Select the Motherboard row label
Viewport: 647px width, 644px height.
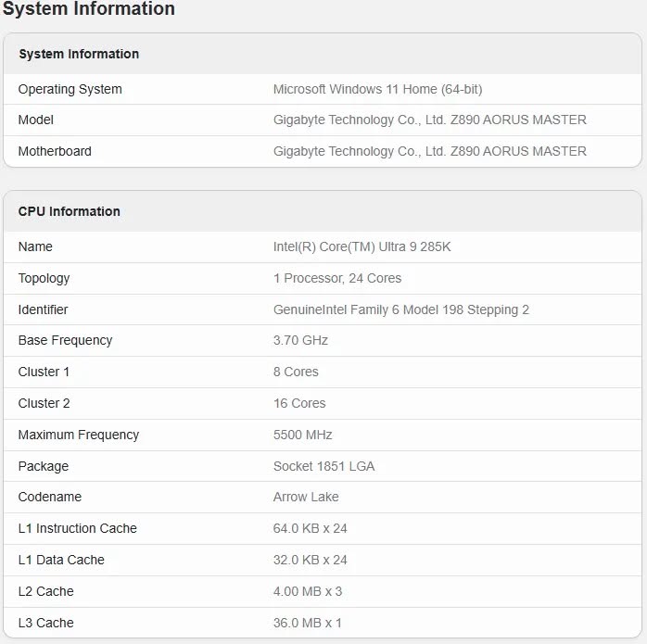(55, 152)
